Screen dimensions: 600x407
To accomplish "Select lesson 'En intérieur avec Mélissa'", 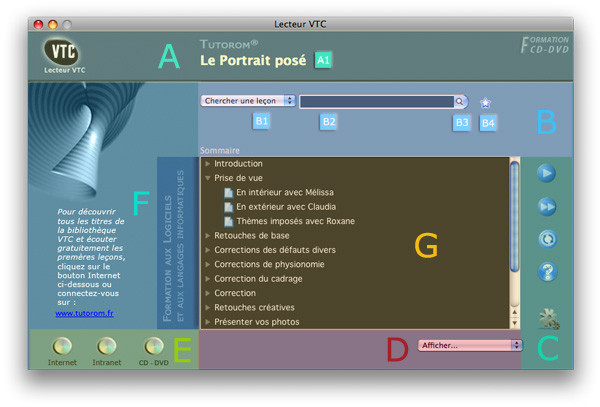I will [285, 192].
